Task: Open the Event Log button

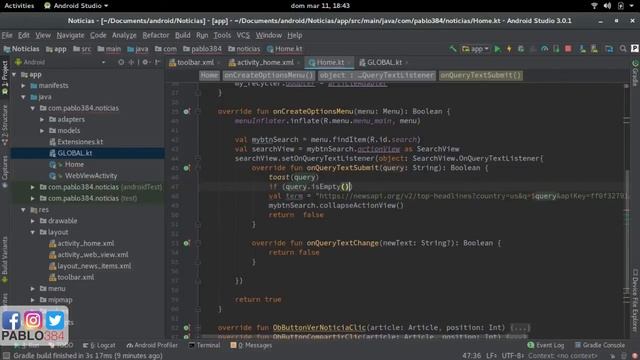Action: [x=546, y=345]
